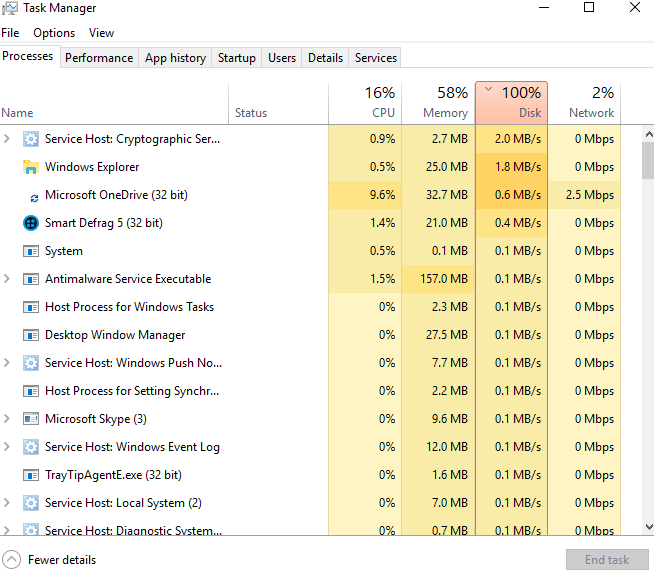Click the Service Host: Cryptographic Services gear icon
The width and height of the screenshot is (654, 582).
tap(30, 139)
